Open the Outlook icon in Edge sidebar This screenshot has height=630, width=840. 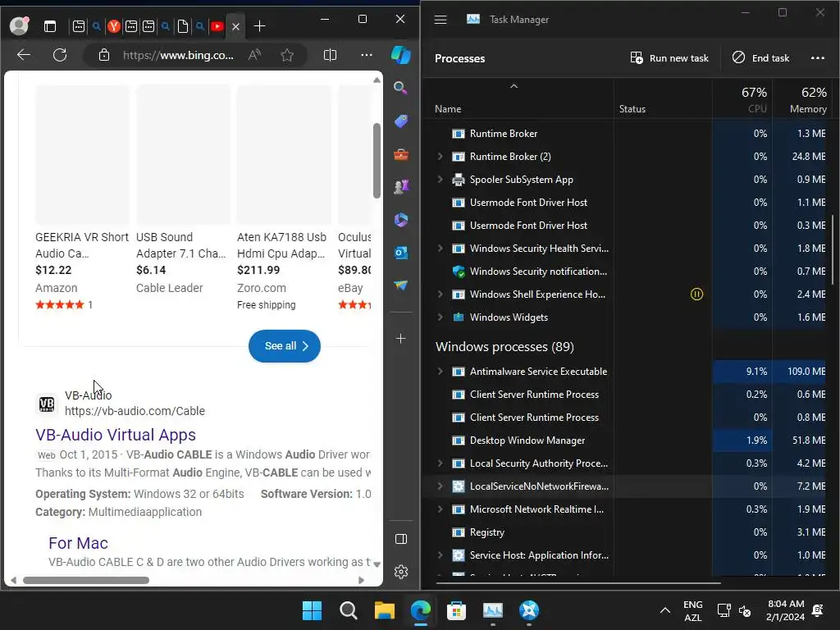(x=400, y=253)
